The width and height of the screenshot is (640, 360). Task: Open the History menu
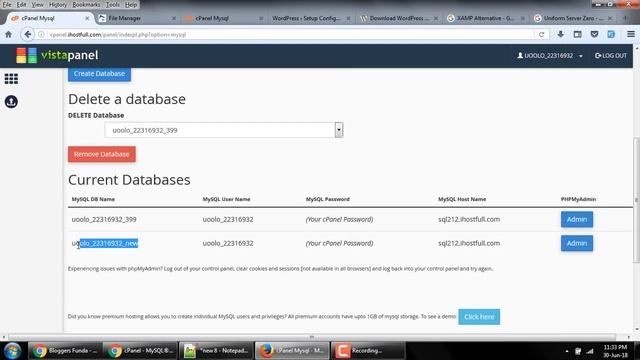coord(58,5)
